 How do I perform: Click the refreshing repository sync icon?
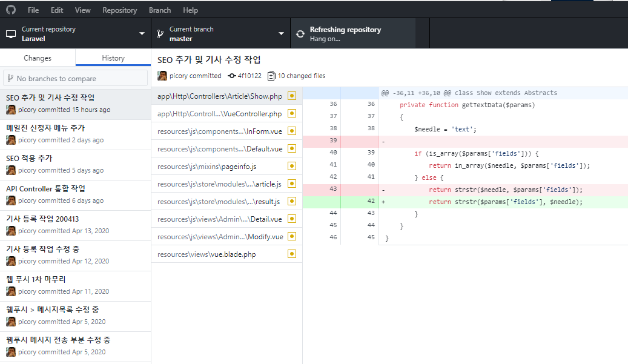[300, 33]
